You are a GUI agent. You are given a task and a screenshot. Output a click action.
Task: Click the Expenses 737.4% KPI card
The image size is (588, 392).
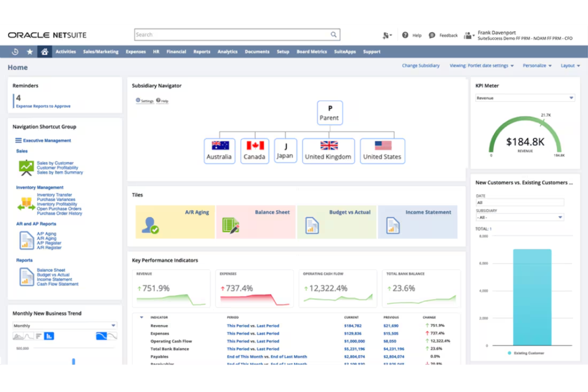tap(255, 289)
